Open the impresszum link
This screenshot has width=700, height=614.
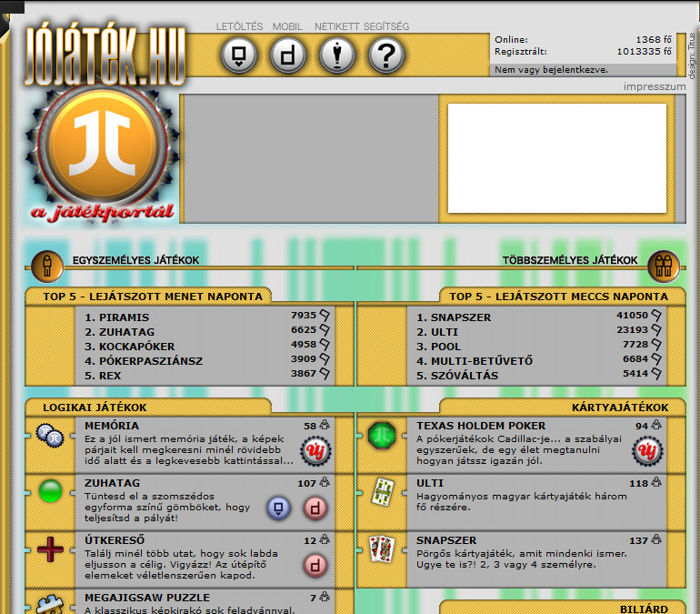652,86
